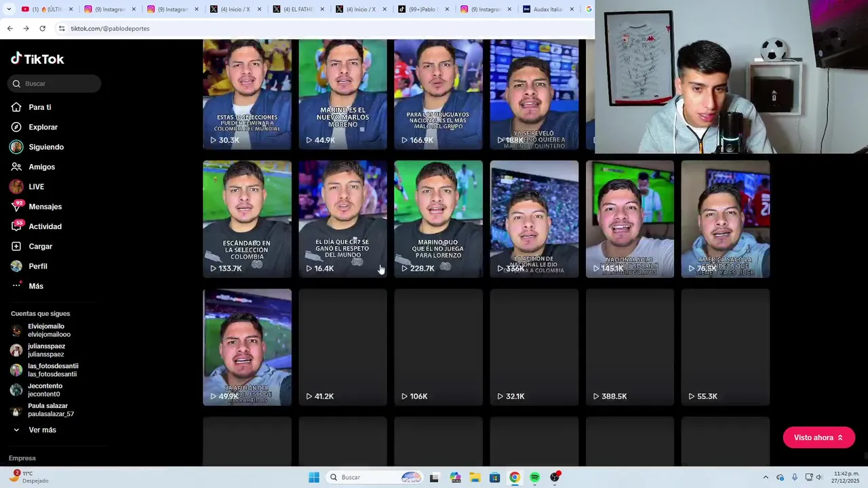868x488 pixels.
Task: Open blank video with 41.2K views
Action: (x=342, y=347)
